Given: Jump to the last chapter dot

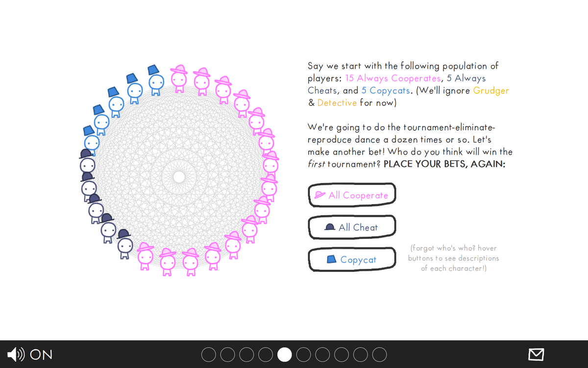Looking at the screenshot, I should click(380, 354).
